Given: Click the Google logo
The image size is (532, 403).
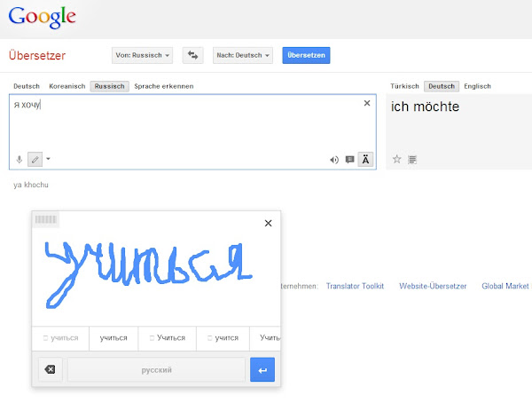Looking at the screenshot, I should coord(42,17).
